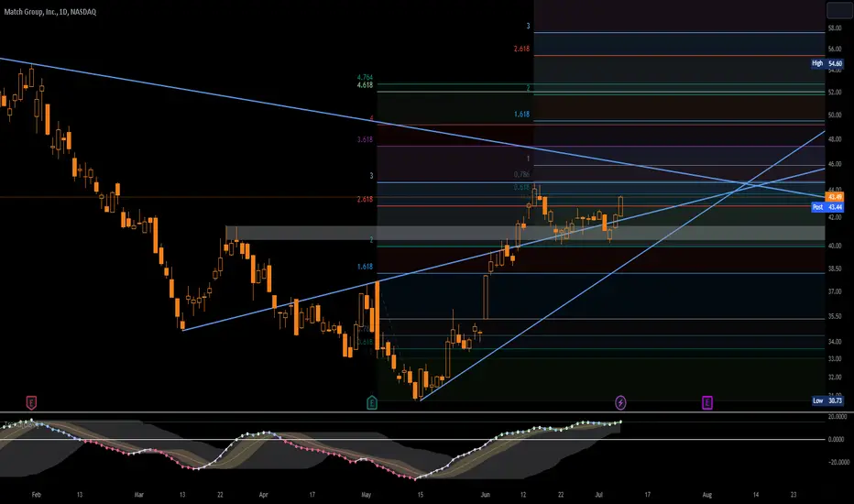Click the purple 3.618 Fibonacci label
Image resolution: width=854 pixels, height=504 pixels.
pyautogui.click(x=365, y=139)
